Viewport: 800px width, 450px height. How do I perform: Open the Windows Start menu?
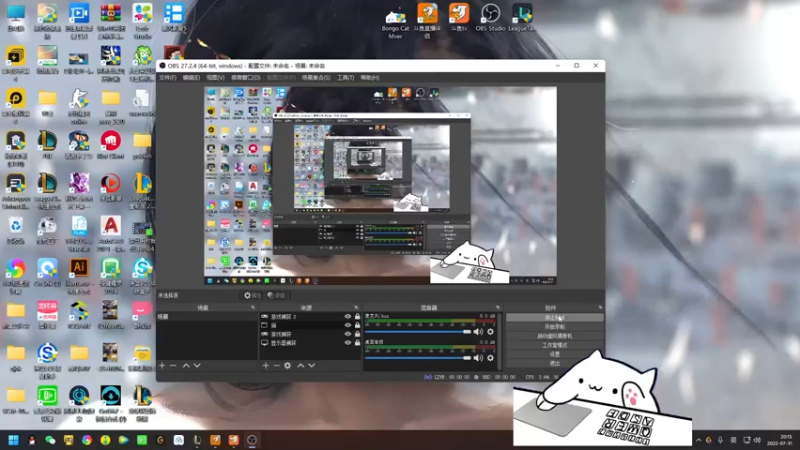tap(14, 440)
